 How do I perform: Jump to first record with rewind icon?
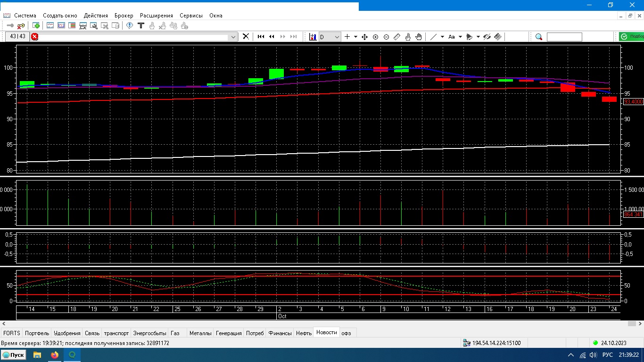(x=261, y=37)
